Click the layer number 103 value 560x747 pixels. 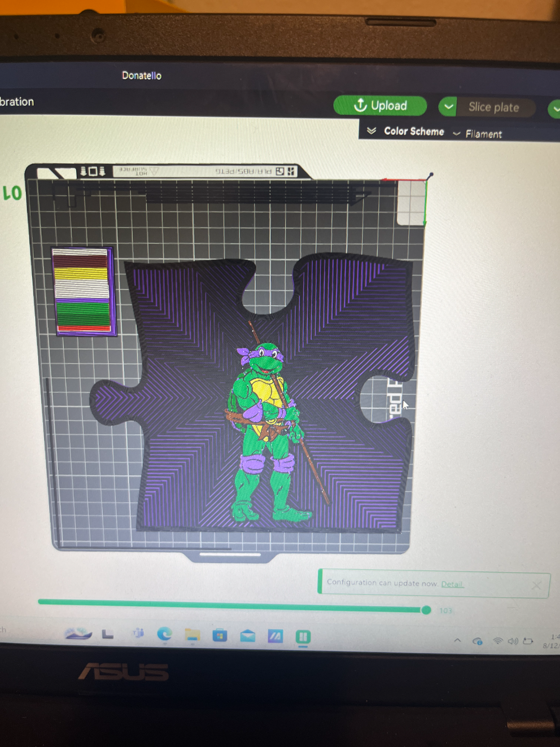tap(445, 611)
